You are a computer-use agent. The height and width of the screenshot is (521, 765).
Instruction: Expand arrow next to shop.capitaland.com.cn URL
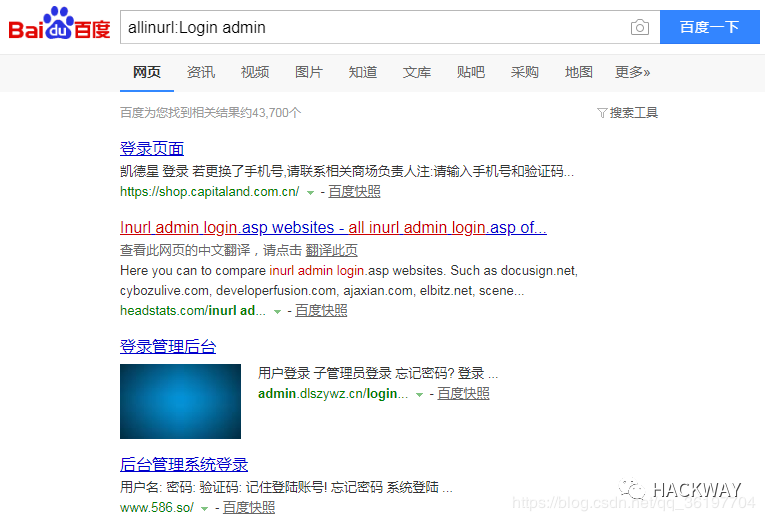[310, 193]
